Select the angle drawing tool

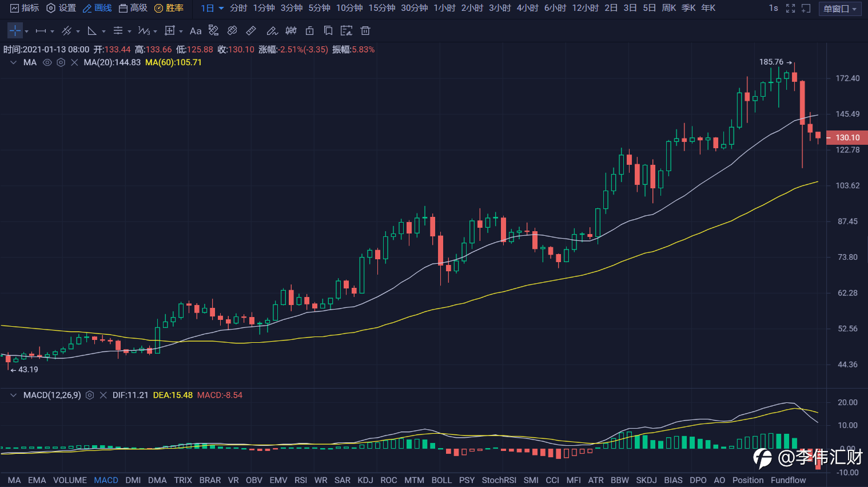coord(92,31)
